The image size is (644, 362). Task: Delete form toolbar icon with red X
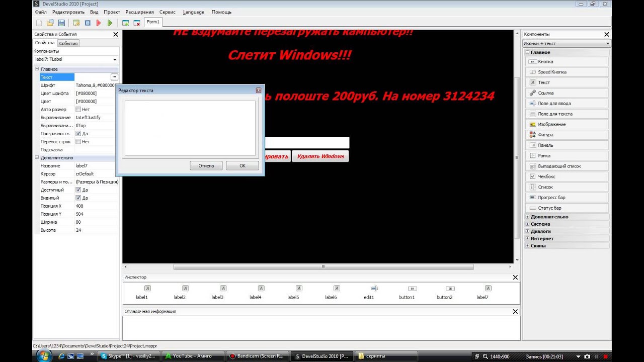click(x=136, y=23)
